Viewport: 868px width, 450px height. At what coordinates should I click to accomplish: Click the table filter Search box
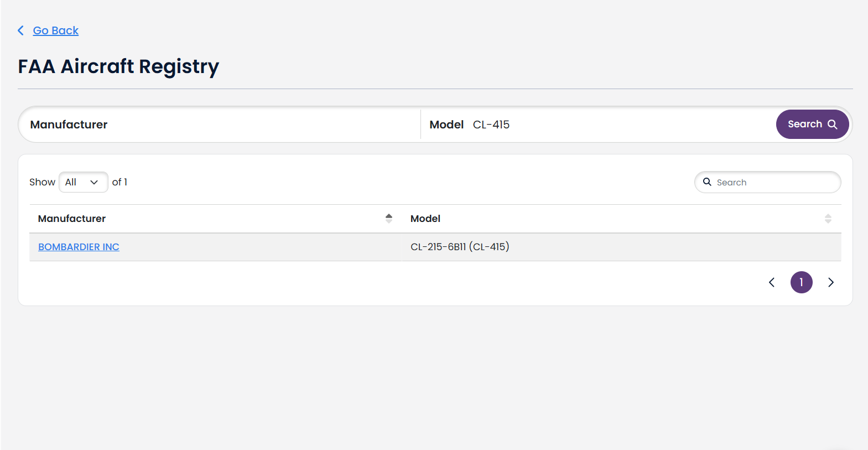tap(768, 182)
